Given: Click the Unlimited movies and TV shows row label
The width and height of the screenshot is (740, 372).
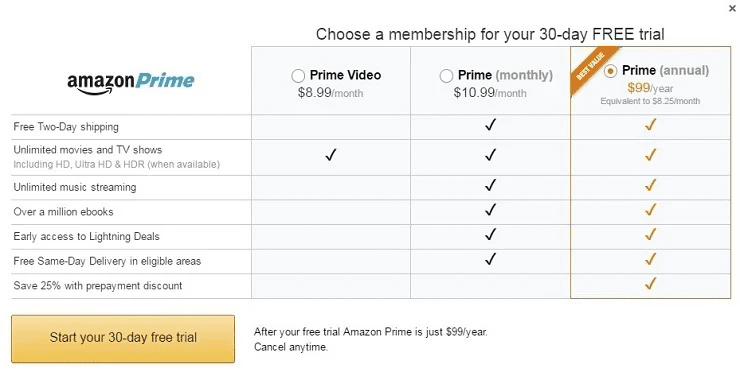Looking at the screenshot, I should pos(88,150).
